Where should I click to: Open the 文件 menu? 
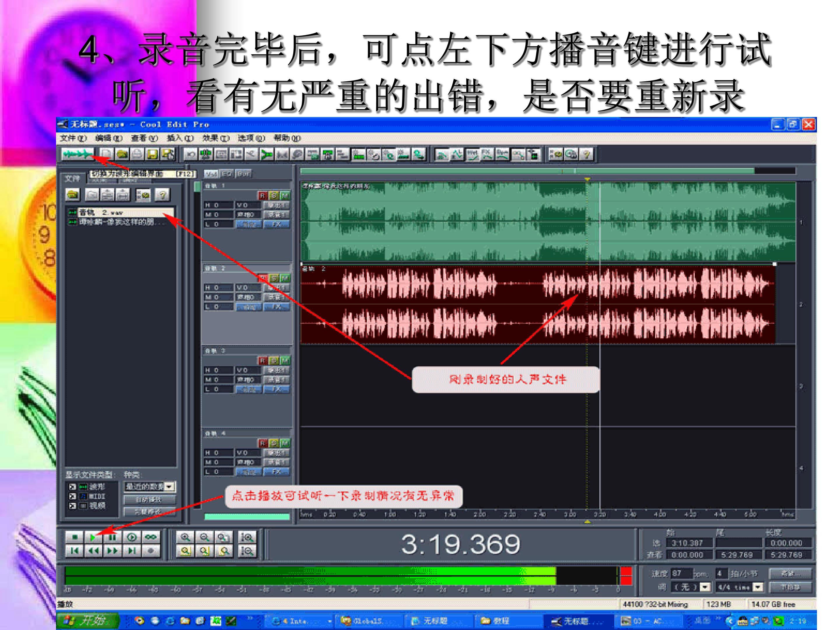click(73, 138)
